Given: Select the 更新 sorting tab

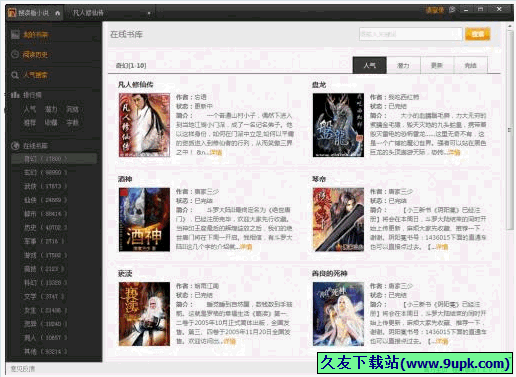Looking at the screenshot, I should pyautogui.click(x=437, y=65).
